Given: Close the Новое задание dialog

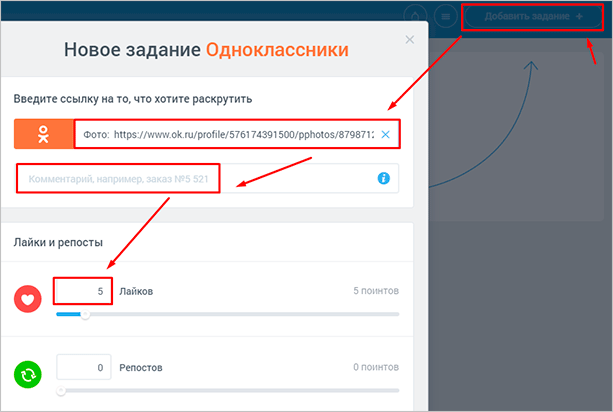Looking at the screenshot, I should pyautogui.click(x=409, y=39).
